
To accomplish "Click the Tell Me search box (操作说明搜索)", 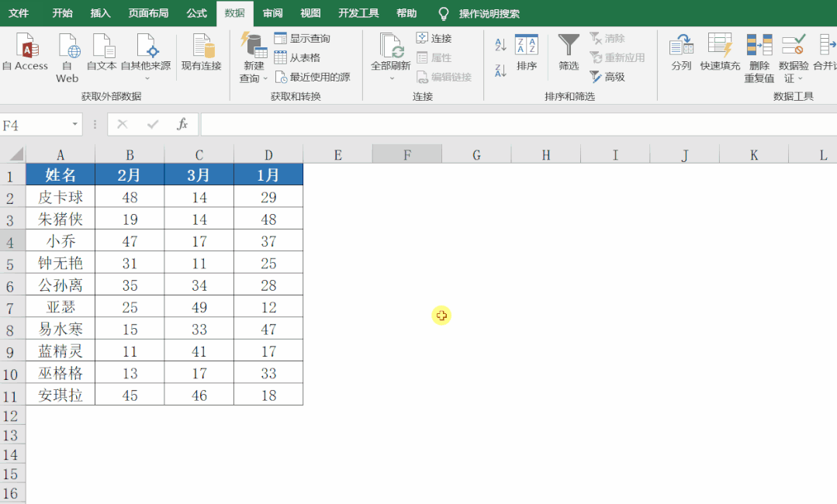I will (489, 13).
